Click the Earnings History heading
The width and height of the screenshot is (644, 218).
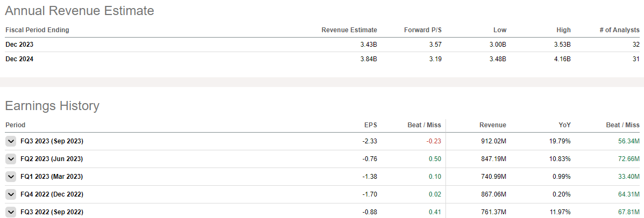(x=52, y=106)
